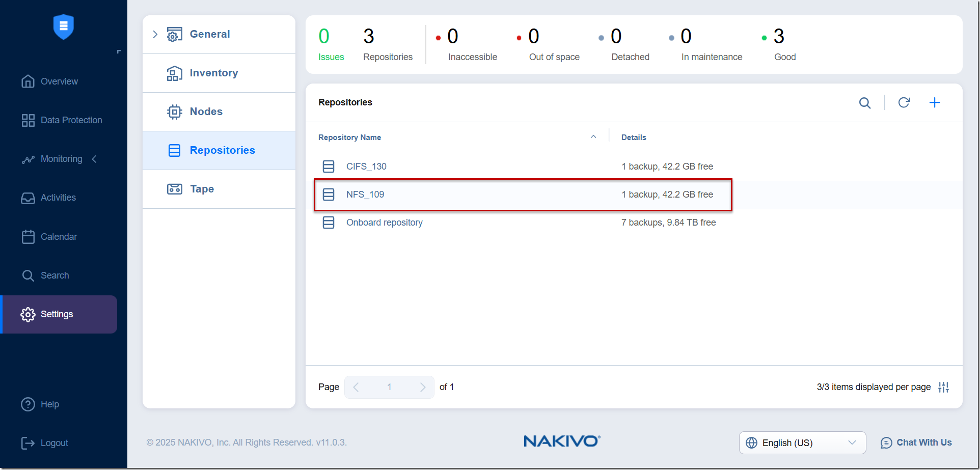Click the Inaccessible status counter
Viewport: 980px width, 470px height.
coord(467,45)
